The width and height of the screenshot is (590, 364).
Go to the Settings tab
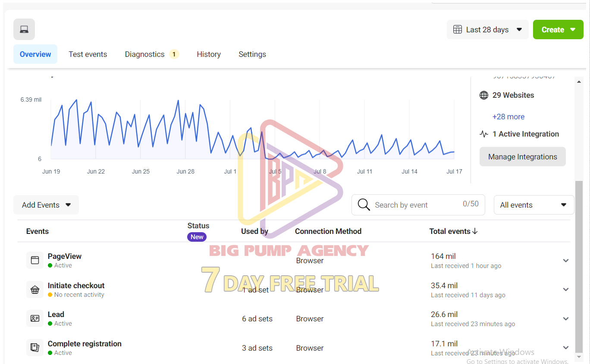[x=252, y=54]
